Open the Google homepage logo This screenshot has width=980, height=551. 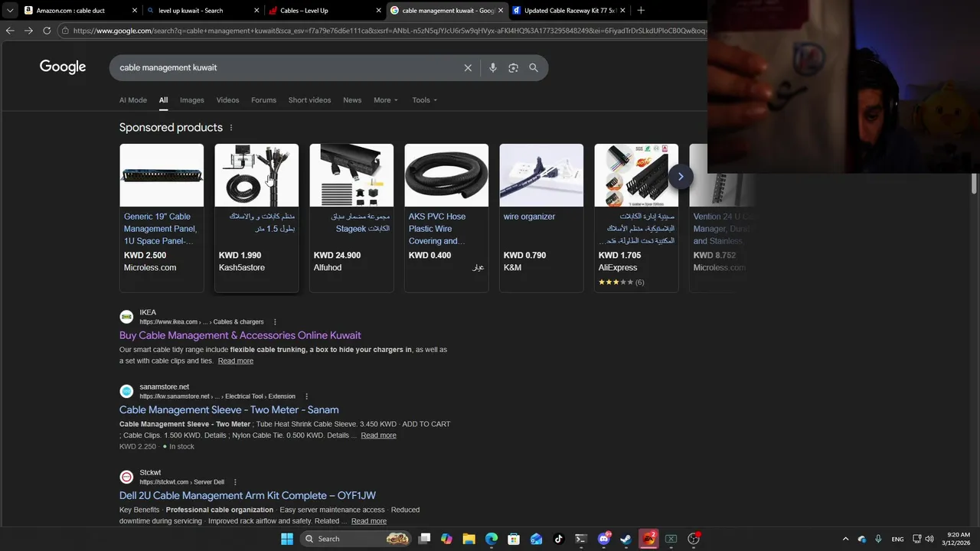click(63, 67)
